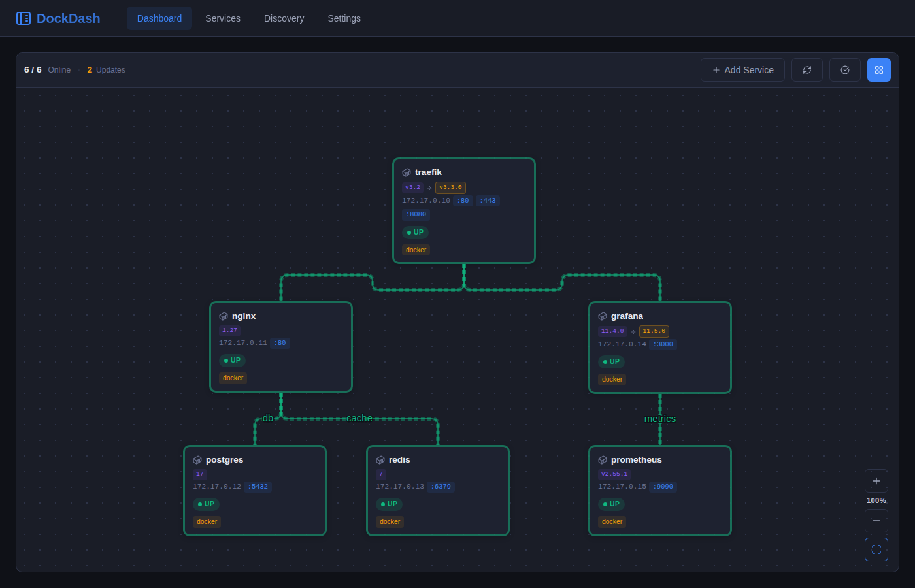
Task: Click IP address 172.17.0.15 on prometheus
Action: (x=622, y=487)
